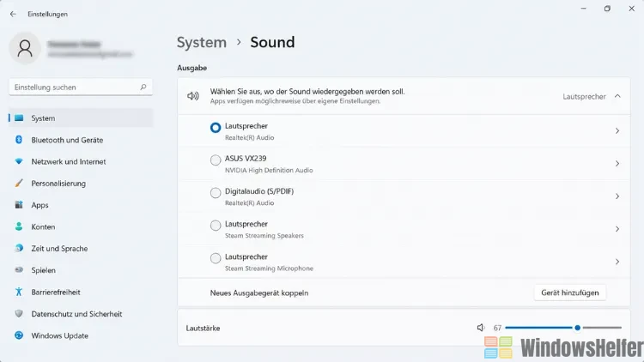Click the Steam Streaming Speakers subtitle
The image size is (644, 362).
264,236
